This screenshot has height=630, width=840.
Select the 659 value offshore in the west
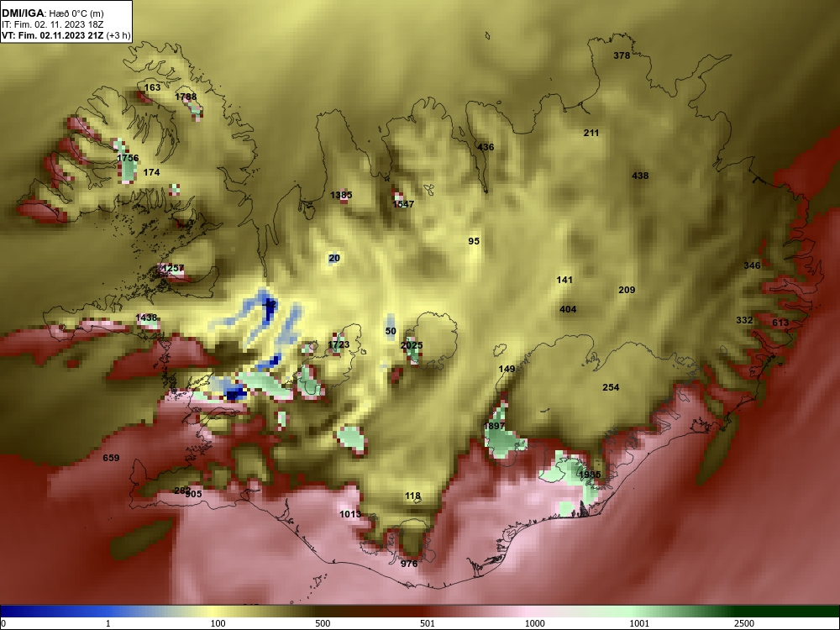pyautogui.click(x=111, y=458)
